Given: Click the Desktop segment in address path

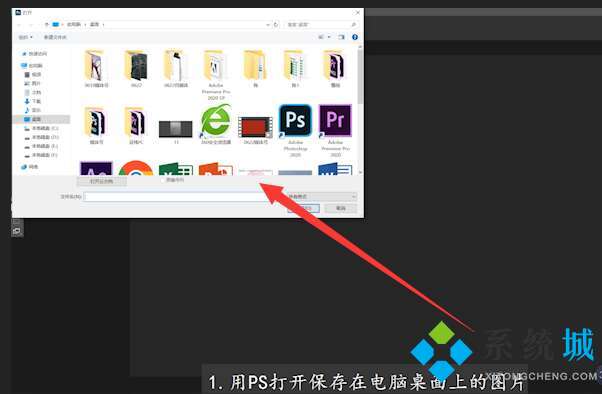Looking at the screenshot, I should click(94, 25).
